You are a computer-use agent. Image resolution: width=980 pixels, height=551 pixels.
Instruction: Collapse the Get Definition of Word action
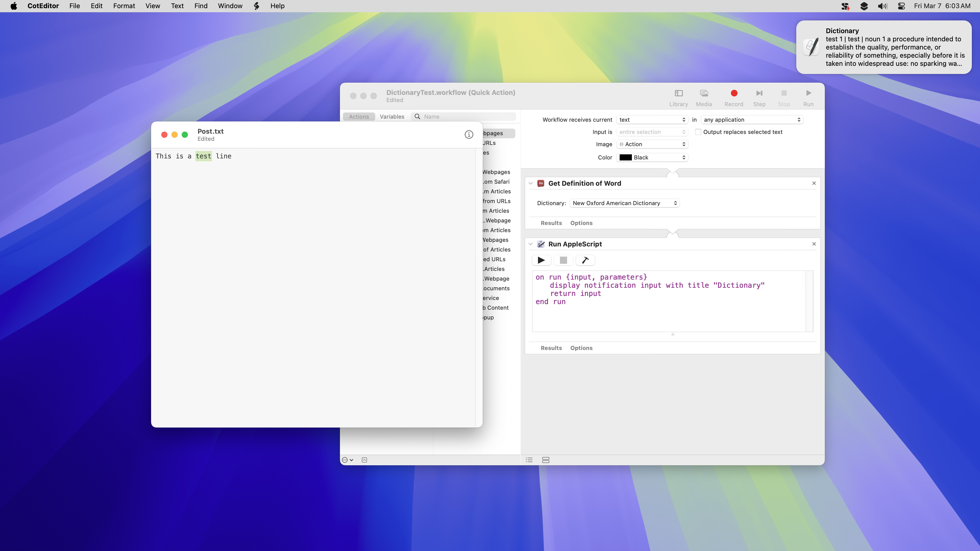[x=530, y=183]
